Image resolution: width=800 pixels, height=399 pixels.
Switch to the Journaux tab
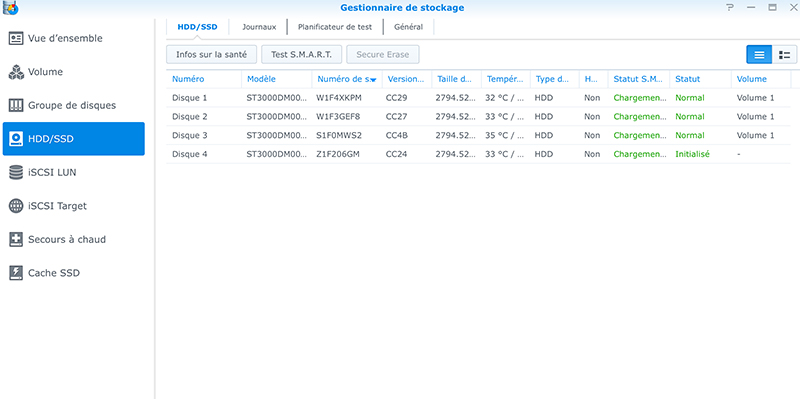tap(259, 27)
